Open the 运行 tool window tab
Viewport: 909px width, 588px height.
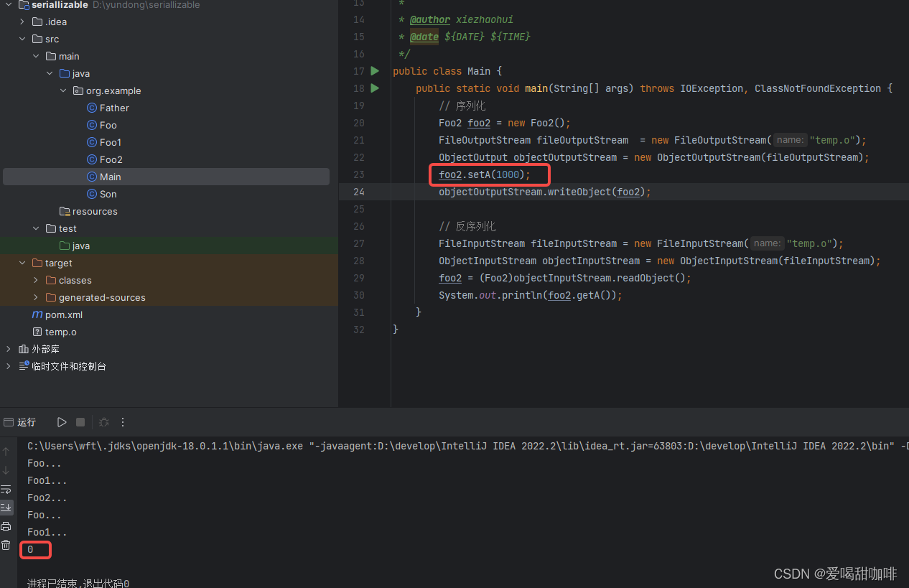(27, 422)
